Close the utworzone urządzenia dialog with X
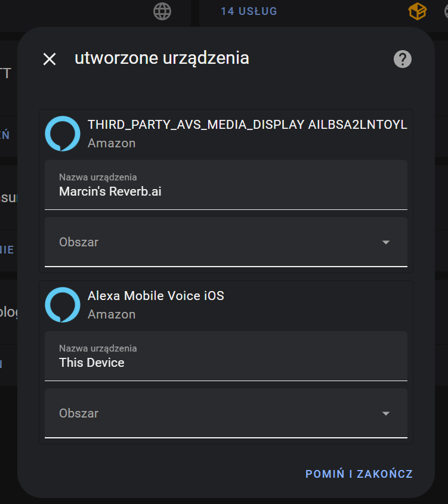 point(50,58)
